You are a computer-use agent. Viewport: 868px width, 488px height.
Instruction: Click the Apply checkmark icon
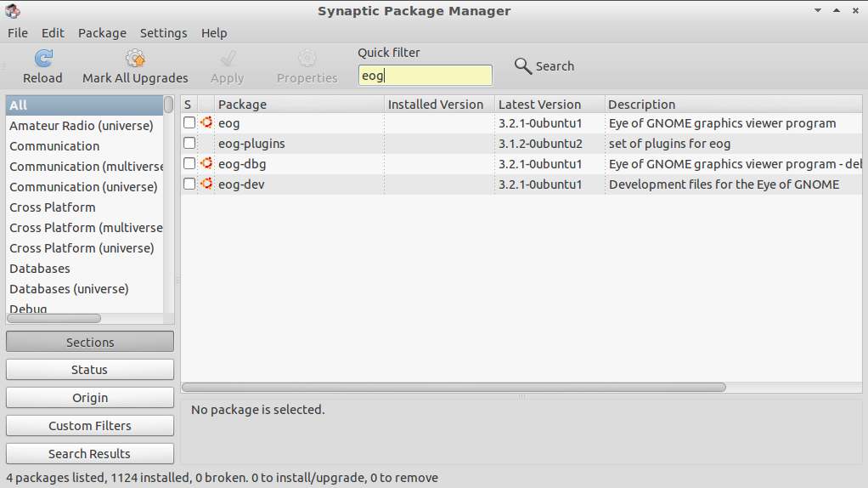click(228, 58)
